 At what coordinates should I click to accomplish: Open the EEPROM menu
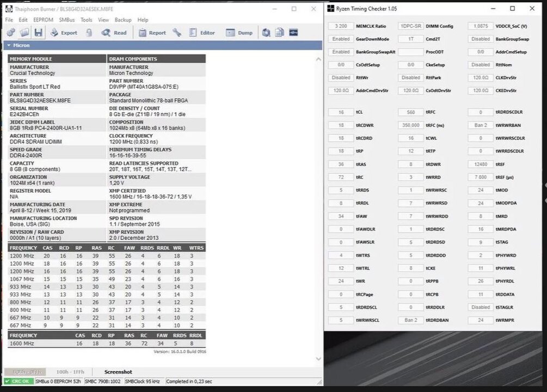click(x=43, y=20)
